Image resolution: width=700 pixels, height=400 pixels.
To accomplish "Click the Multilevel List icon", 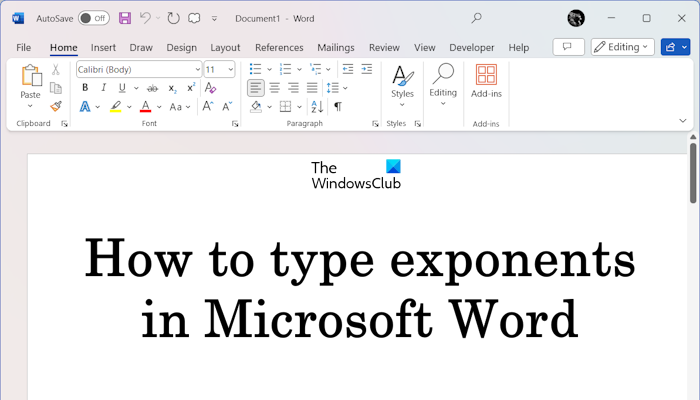I will pos(316,69).
